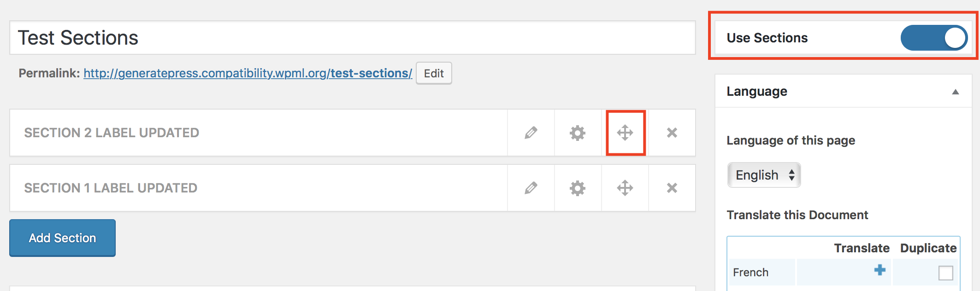
Task: Edit Section 1 content with pencil icon
Action: 531,188
